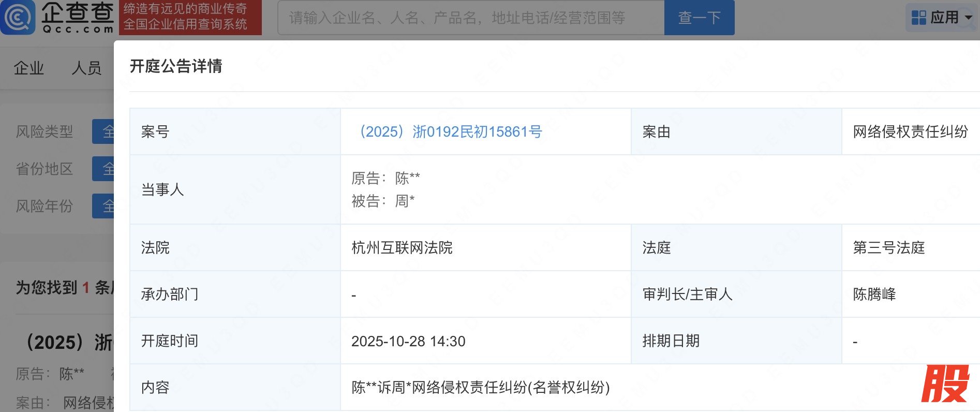980x412 pixels.
Task: Click plaintiff 陈** in the 当事人 row
Action: [x=407, y=179]
